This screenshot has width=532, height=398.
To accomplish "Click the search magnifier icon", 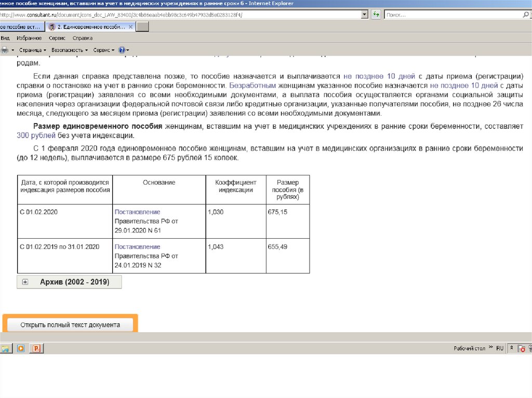I will tap(526, 15).
